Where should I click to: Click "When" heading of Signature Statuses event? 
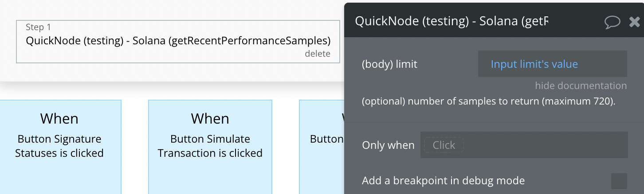tap(59, 119)
